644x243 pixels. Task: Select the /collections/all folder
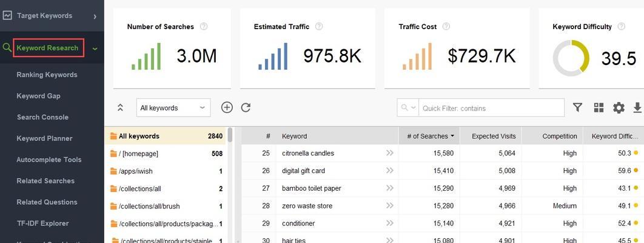(166, 189)
